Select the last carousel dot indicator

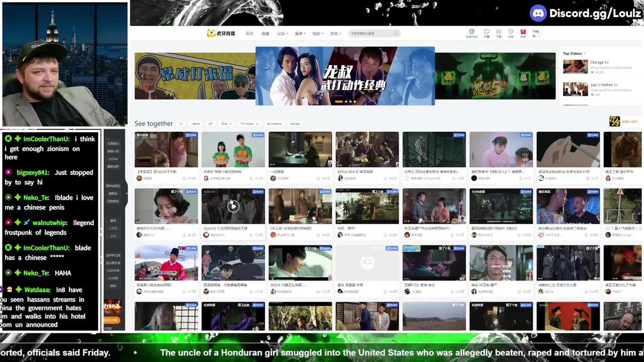[354, 102]
